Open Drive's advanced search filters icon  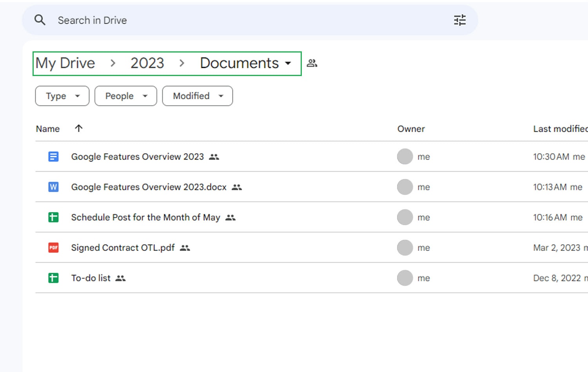pos(459,20)
